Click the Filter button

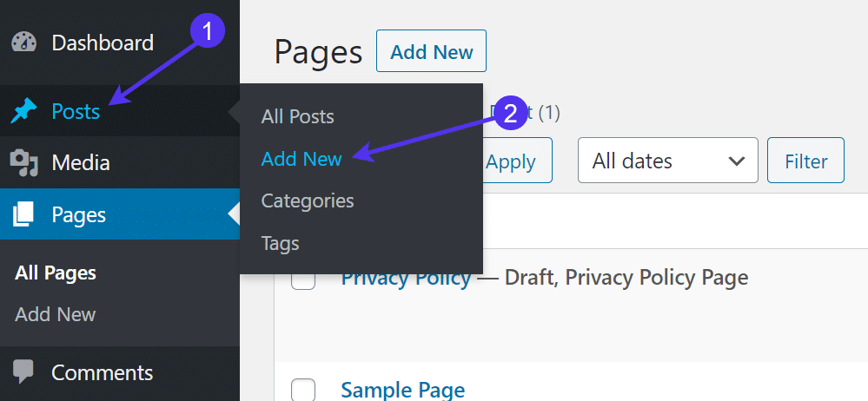tap(805, 161)
